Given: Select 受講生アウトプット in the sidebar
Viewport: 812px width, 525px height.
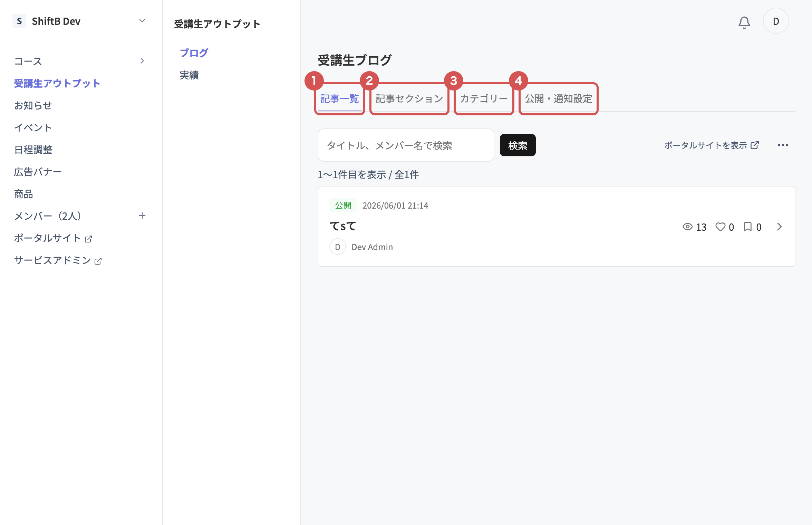Looking at the screenshot, I should pos(57,83).
